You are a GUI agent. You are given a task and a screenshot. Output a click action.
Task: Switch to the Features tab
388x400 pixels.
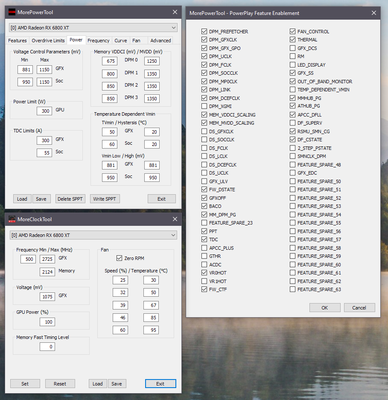[x=17, y=41]
